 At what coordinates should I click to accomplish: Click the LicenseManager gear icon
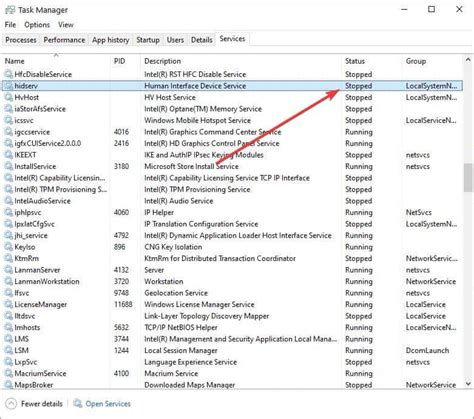[x=8, y=304]
